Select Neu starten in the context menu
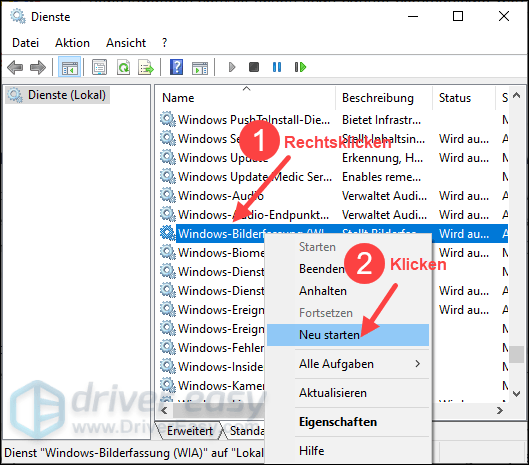Screen dimensions: 529x465 point(347,335)
